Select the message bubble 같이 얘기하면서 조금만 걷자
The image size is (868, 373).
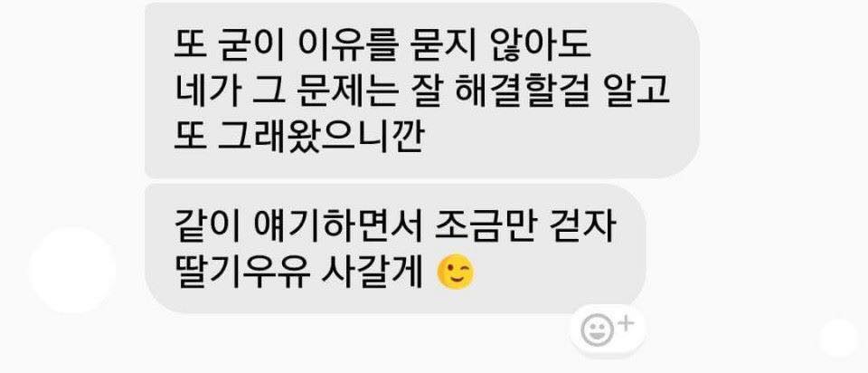pos(395,249)
